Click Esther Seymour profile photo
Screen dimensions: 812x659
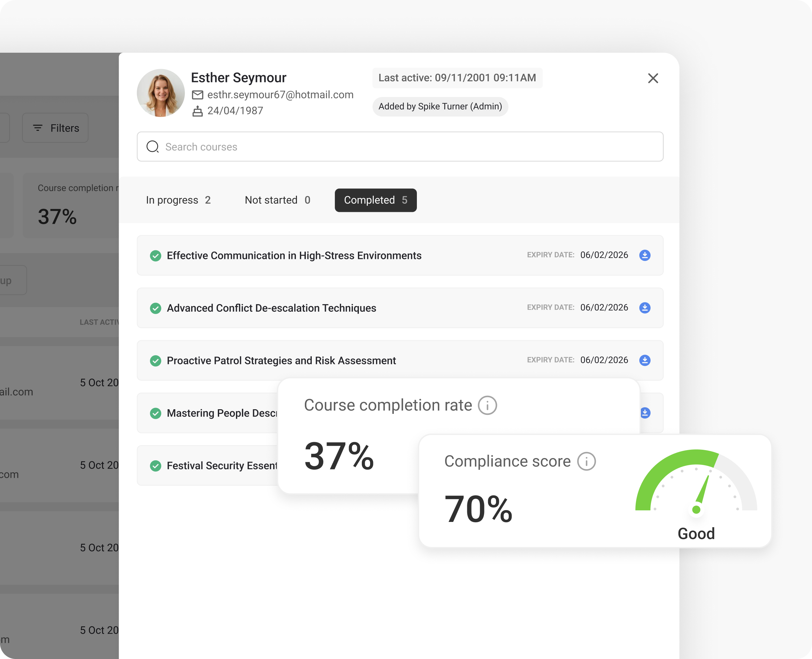pyautogui.click(x=161, y=93)
